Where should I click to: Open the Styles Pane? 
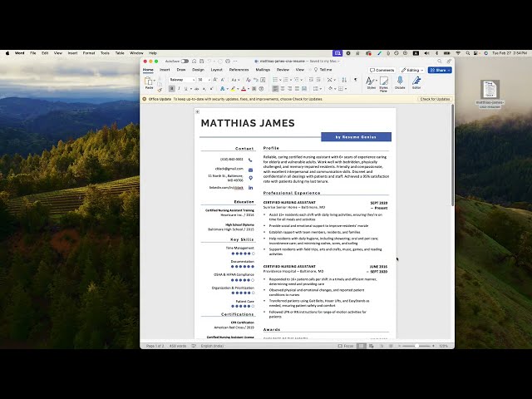pyautogui.click(x=383, y=84)
